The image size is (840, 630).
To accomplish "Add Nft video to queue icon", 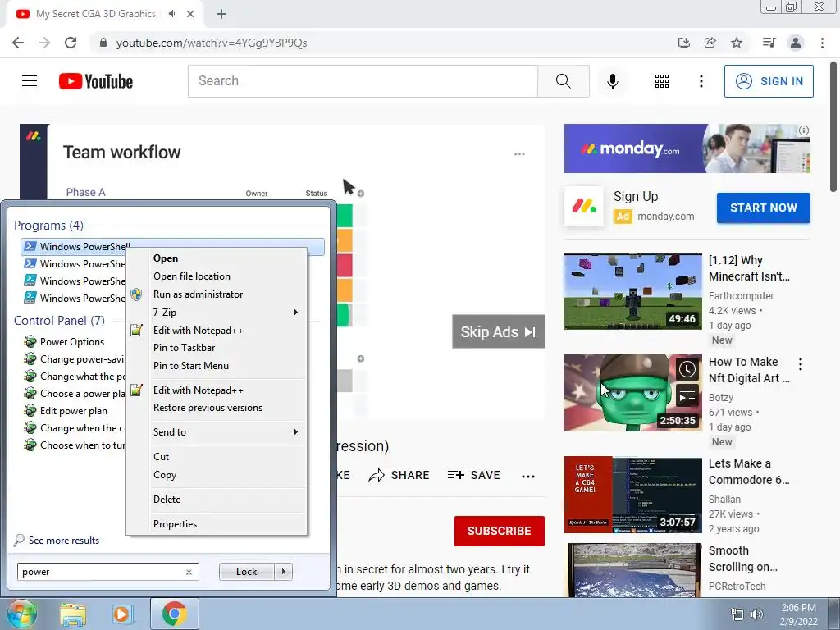I will coord(687,396).
